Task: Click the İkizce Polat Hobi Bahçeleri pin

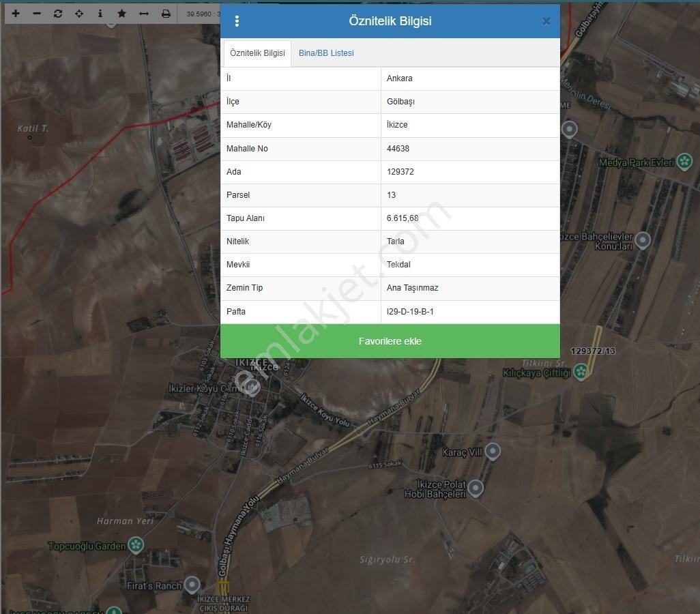Action: pyautogui.click(x=476, y=488)
